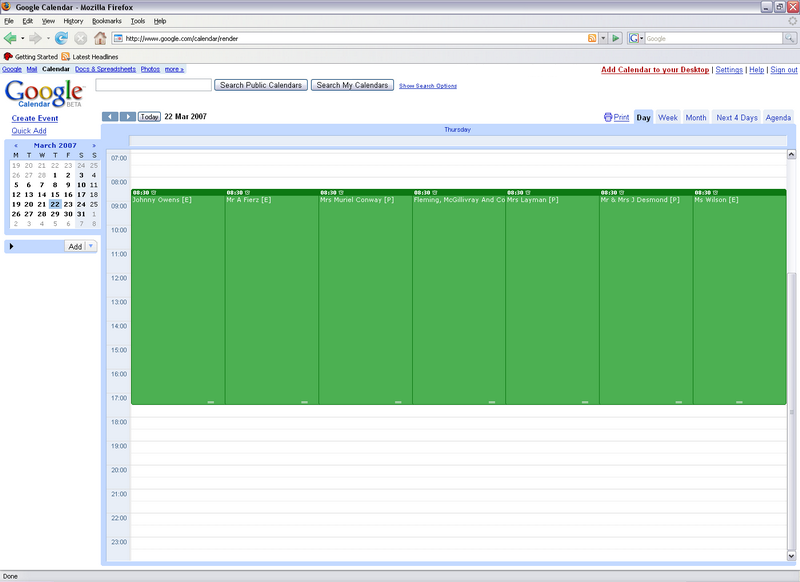This screenshot has width=800, height=582.
Task: Reload the page with the refresh icon
Action: 61,38
